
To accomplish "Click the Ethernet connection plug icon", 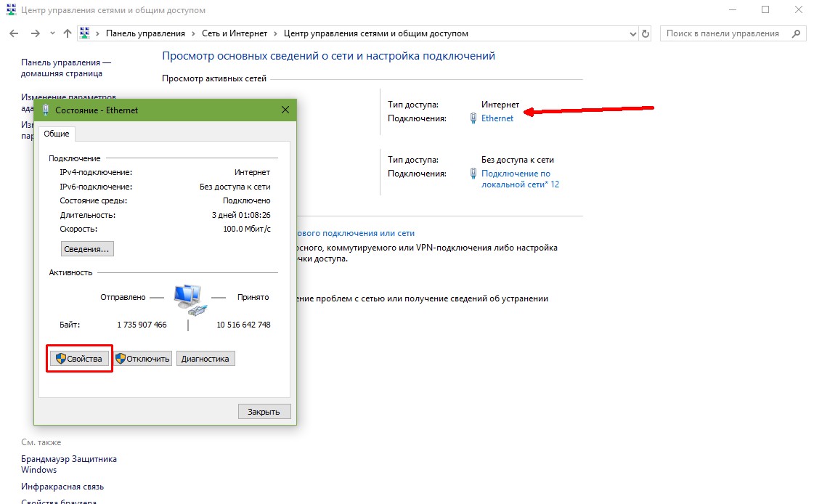I will point(473,118).
